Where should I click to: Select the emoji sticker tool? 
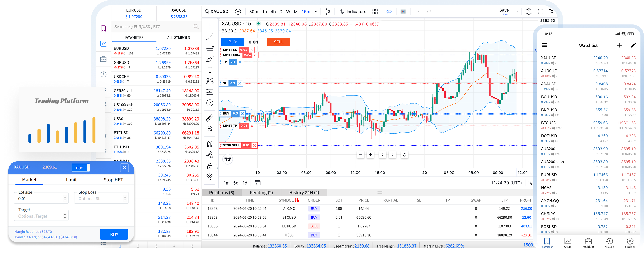pyautogui.click(x=210, y=103)
